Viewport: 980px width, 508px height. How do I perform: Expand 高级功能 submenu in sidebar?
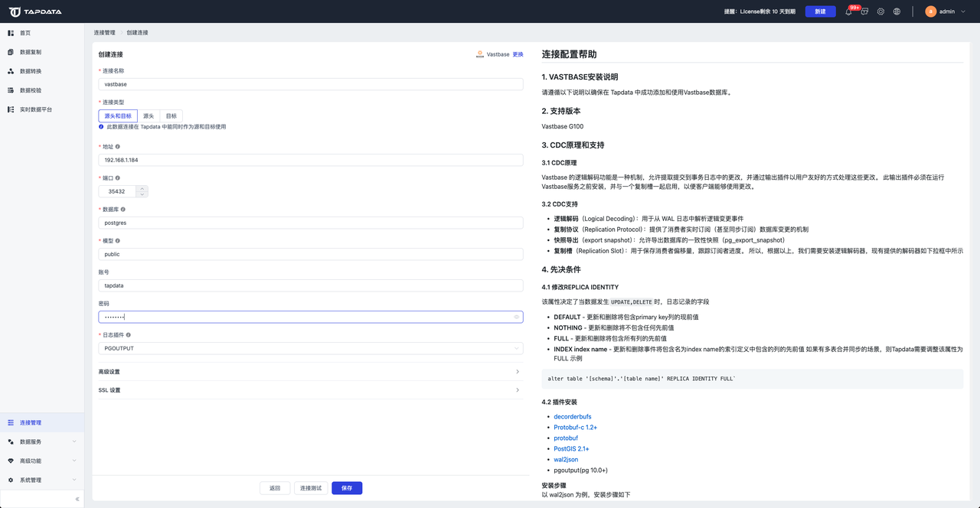74,461
